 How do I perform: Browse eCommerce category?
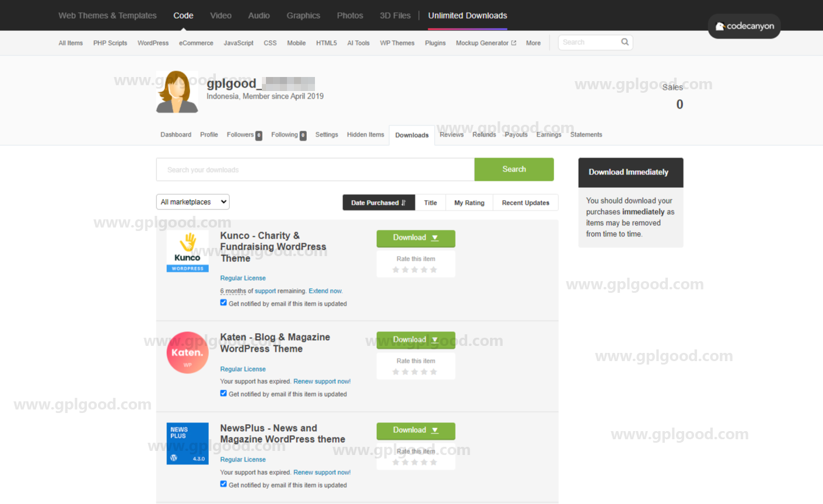click(196, 43)
